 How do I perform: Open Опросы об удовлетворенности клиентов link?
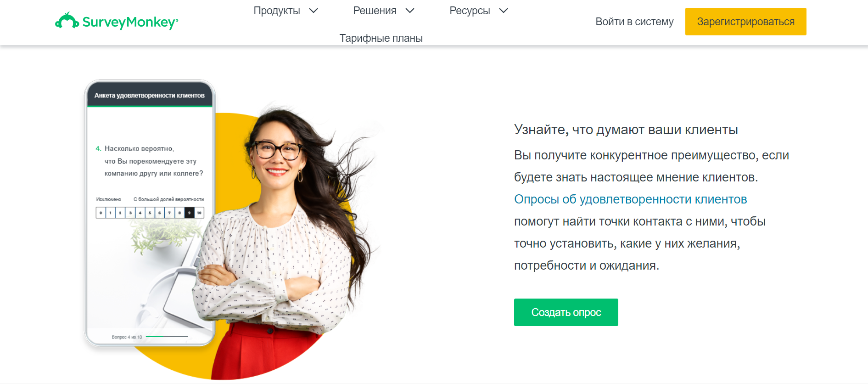point(630,199)
